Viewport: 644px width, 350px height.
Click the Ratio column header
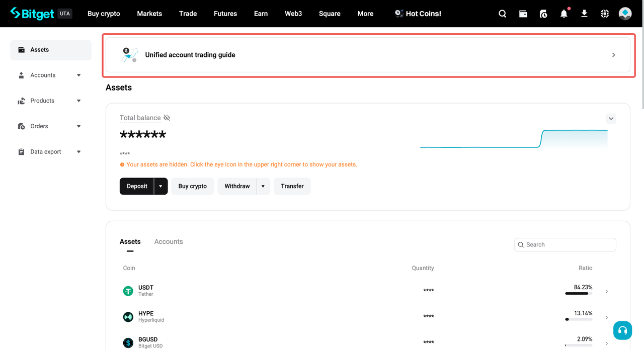pos(585,268)
